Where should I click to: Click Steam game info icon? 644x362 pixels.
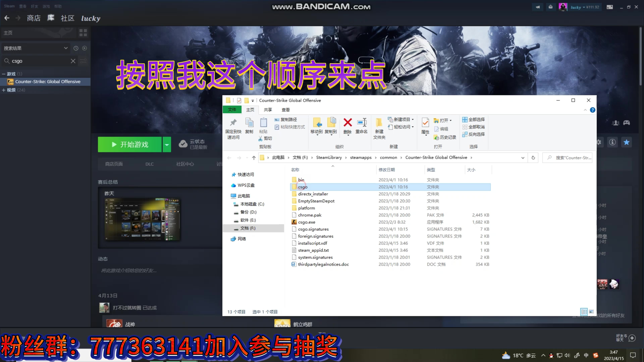tap(612, 142)
